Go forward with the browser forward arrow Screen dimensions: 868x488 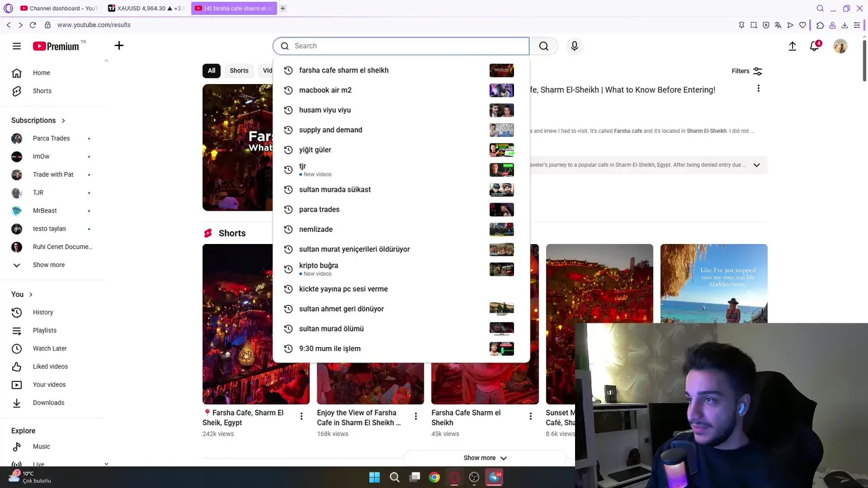(20, 25)
